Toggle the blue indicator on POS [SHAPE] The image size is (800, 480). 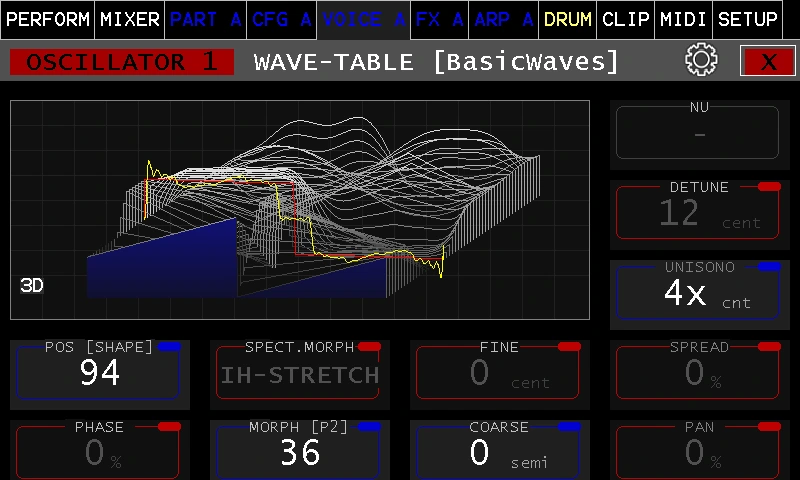coord(169,347)
